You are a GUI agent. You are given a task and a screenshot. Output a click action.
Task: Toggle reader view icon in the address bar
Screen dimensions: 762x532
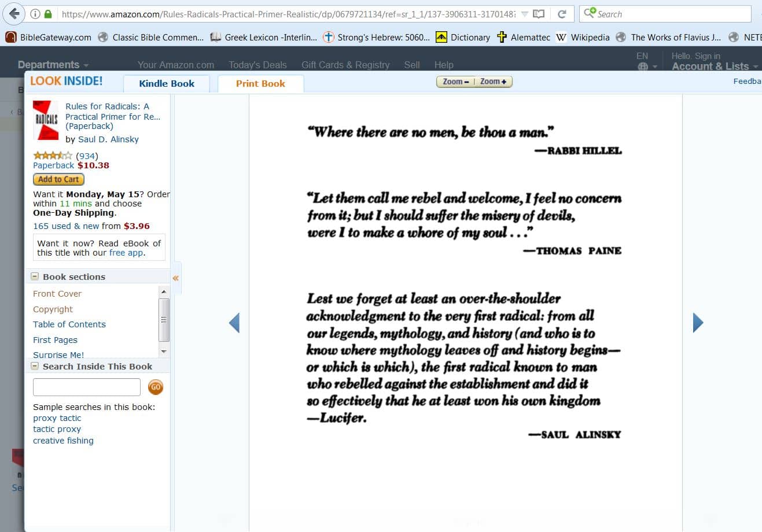[x=539, y=14]
